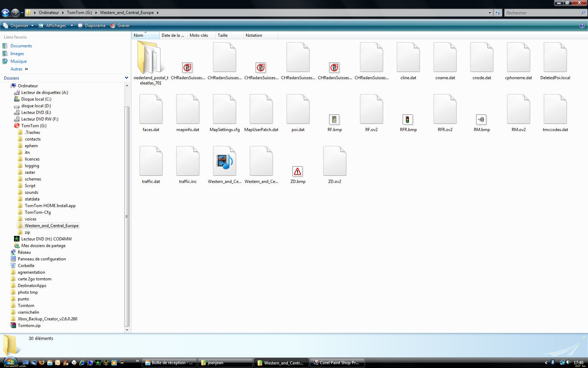Open Documents favorite link

pyautogui.click(x=21, y=46)
